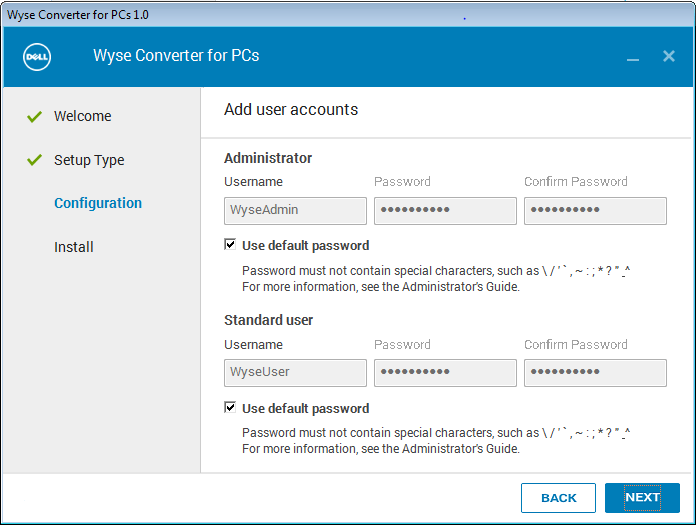Go to the Welcome step
Viewport: 696px width, 525px height.
82,116
